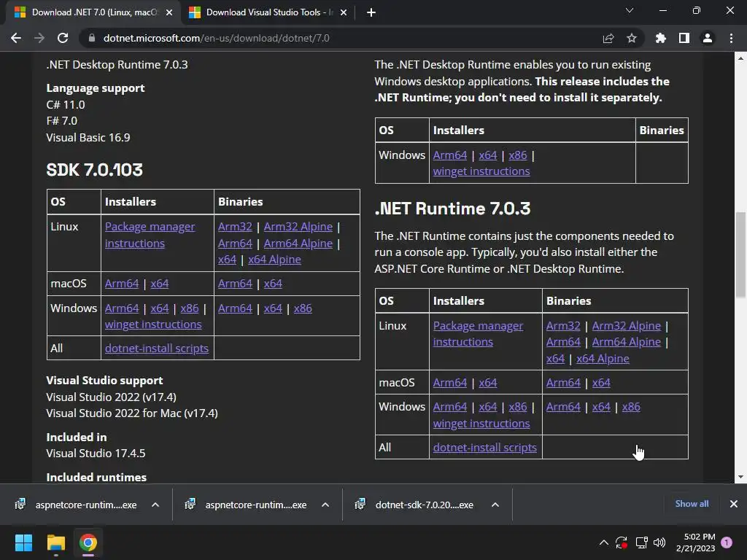
Task: Open File Explorer from the taskbar
Action: [55, 542]
